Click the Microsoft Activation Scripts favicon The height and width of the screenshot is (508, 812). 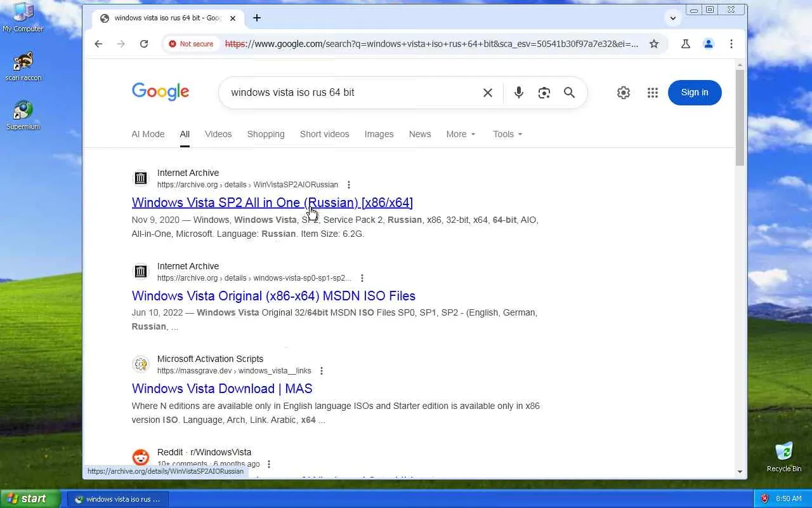click(141, 364)
